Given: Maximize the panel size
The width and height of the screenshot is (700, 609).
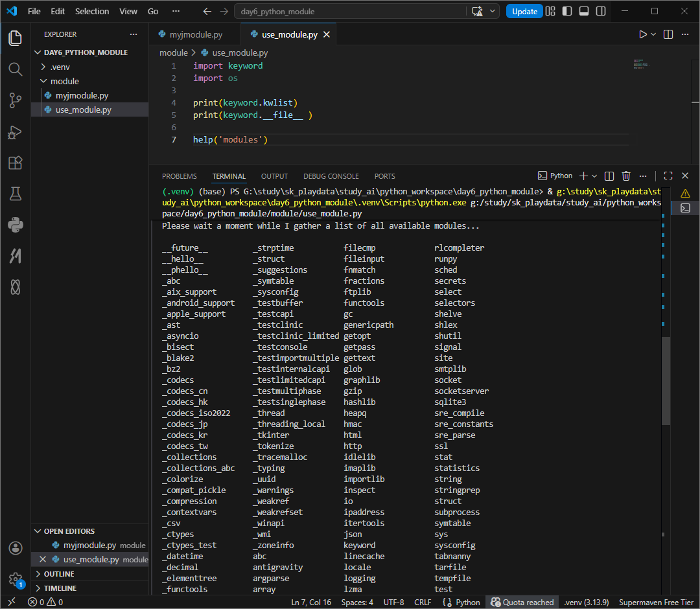Looking at the screenshot, I should 668,176.
